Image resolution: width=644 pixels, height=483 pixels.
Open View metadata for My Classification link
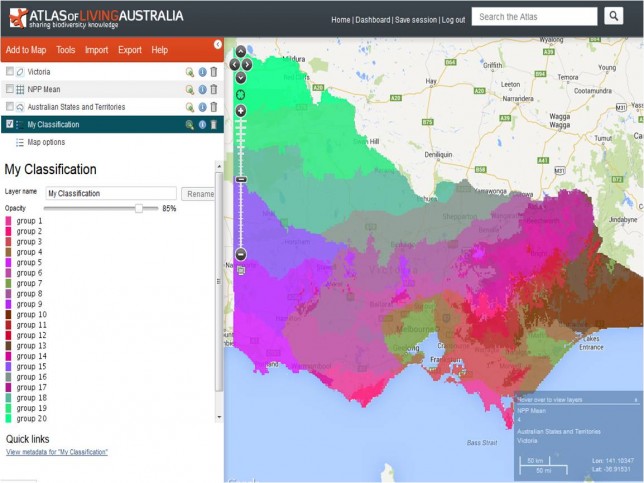(x=57, y=453)
